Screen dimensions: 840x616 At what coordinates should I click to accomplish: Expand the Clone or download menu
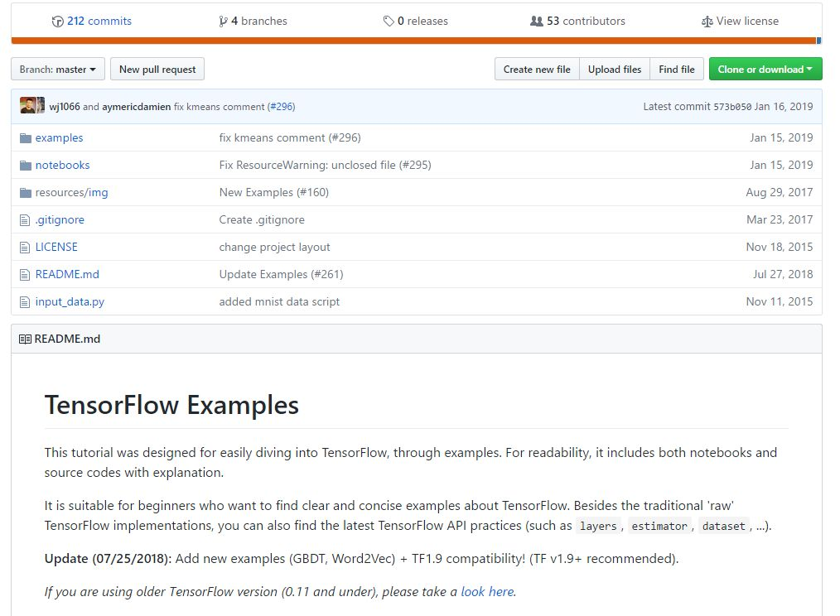(x=765, y=69)
